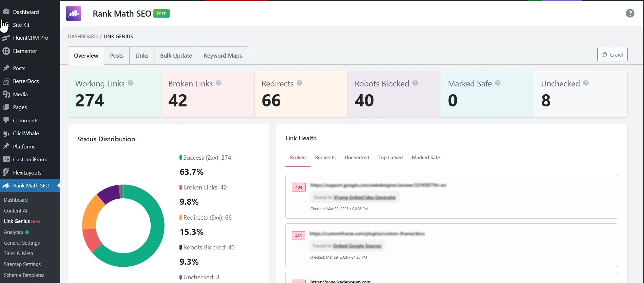644x283 pixels.
Task: Click 'Robots Blocked: 40' legend text
Action: (209, 247)
